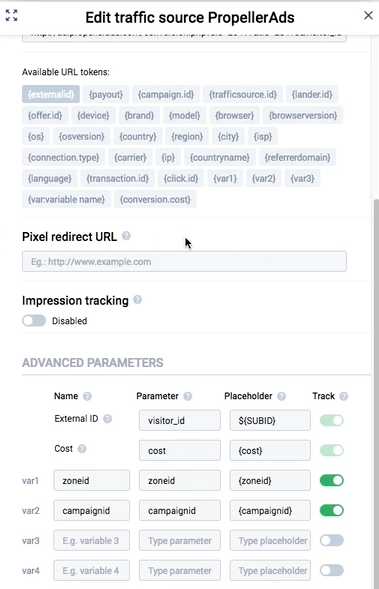
Task: Click help icon next to Pixel redirect URL
Action: point(127,236)
